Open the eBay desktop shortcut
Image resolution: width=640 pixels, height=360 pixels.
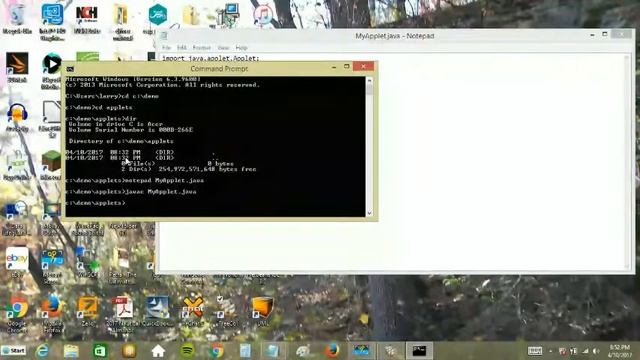(17, 259)
